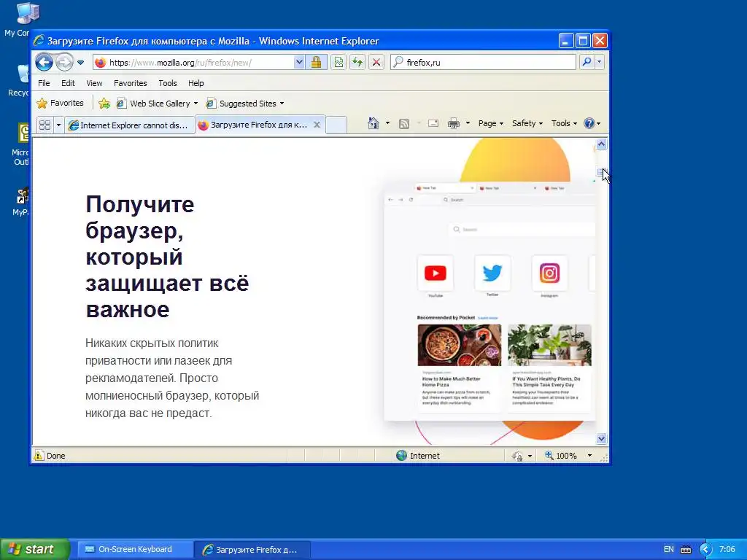Image resolution: width=747 pixels, height=560 pixels.
Task: Expand the tab list dropdown arrow
Action: pyautogui.click(x=58, y=125)
